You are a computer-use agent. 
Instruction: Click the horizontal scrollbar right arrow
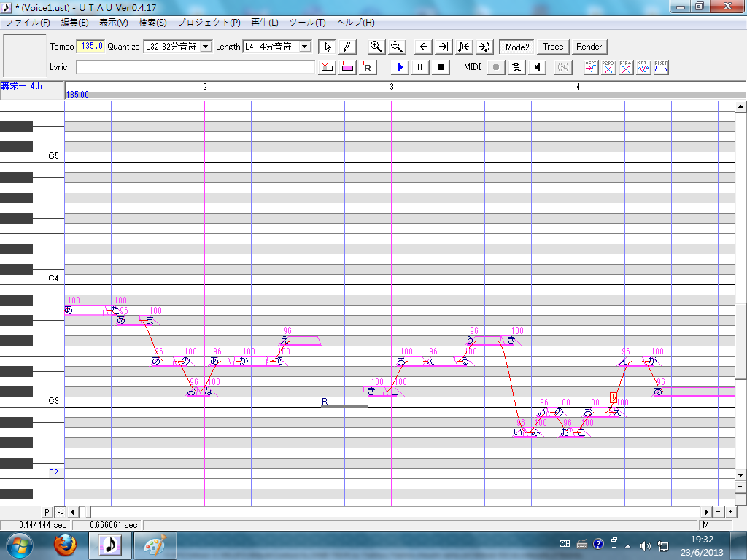(x=707, y=512)
